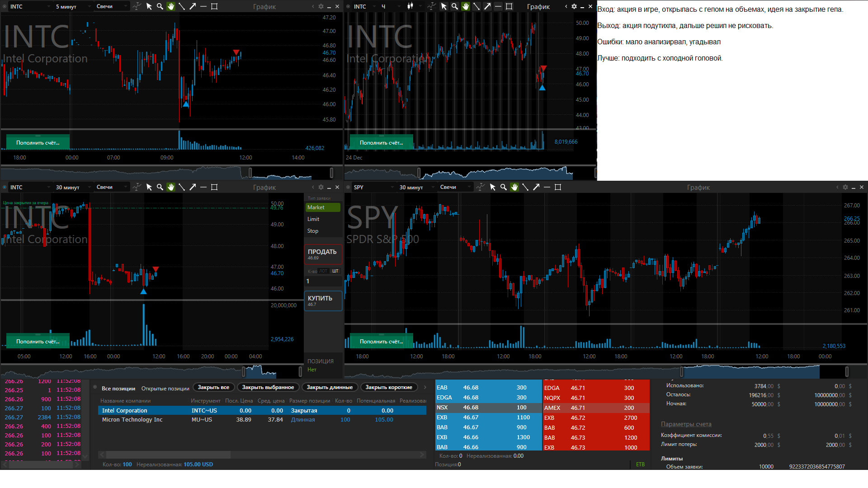Select rectangle tool in INTC 5-minute chart
The height and width of the screenshot is (488, 868).
point(214,6)
